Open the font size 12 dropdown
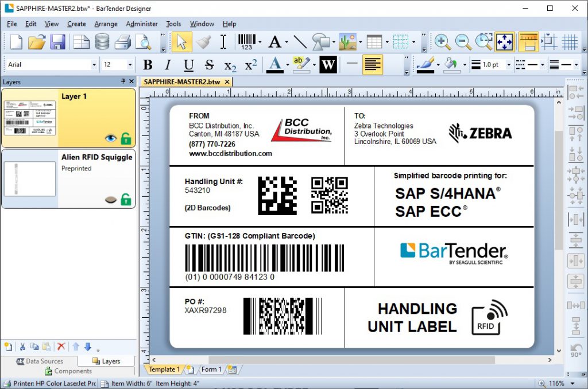 click(x=130, y=65)
